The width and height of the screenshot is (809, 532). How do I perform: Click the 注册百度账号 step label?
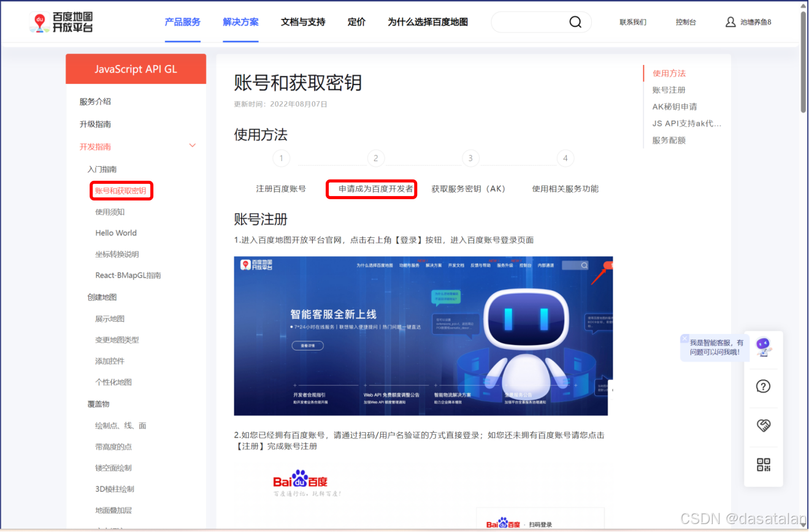click(281, 189)
